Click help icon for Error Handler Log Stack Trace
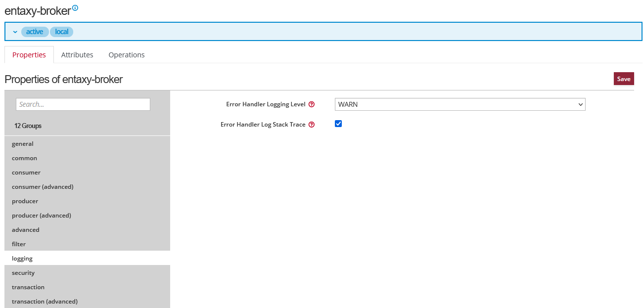Viewport: 644px width, 308px height. (x=312, y=125)
